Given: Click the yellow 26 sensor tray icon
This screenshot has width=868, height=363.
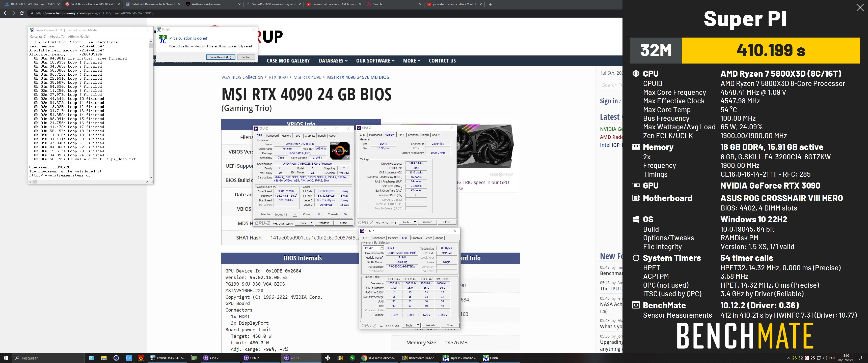Looking at the screenshot, I should [795, 358].
